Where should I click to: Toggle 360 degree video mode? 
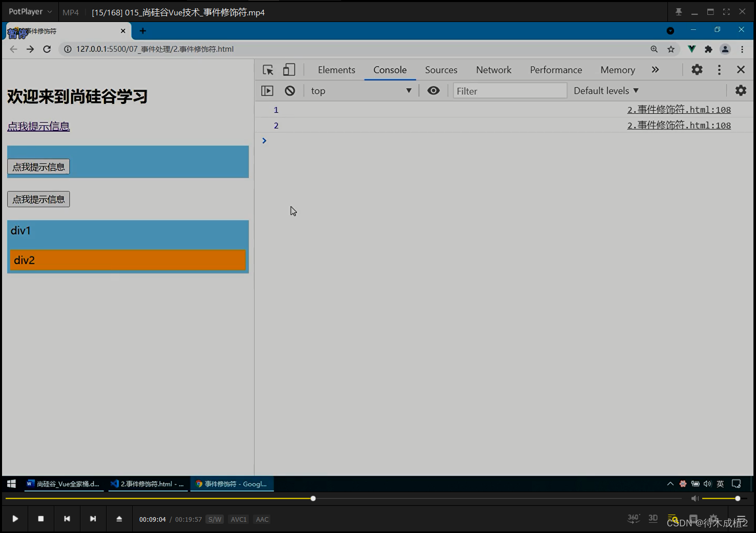coord(634,518)
